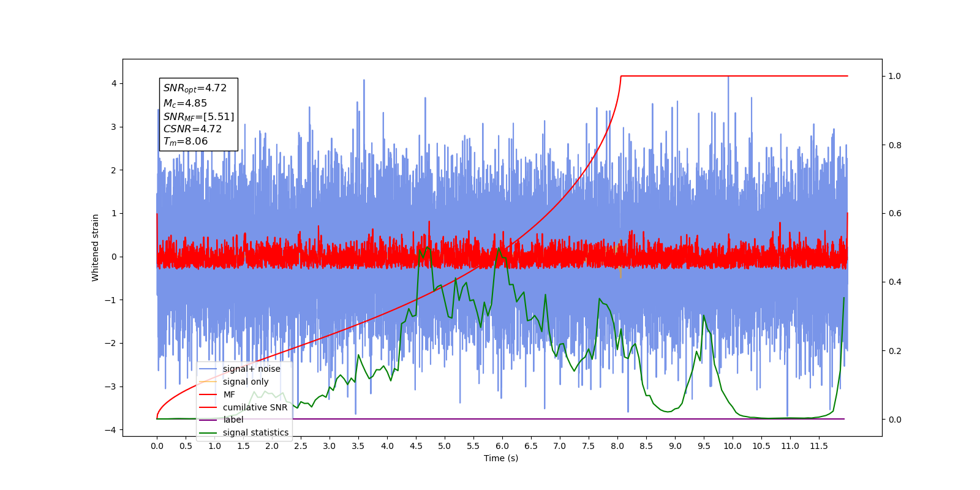Click the 8.0 tick on time axis
Screen dimensions: 980x490
click(x=617, y=446)
